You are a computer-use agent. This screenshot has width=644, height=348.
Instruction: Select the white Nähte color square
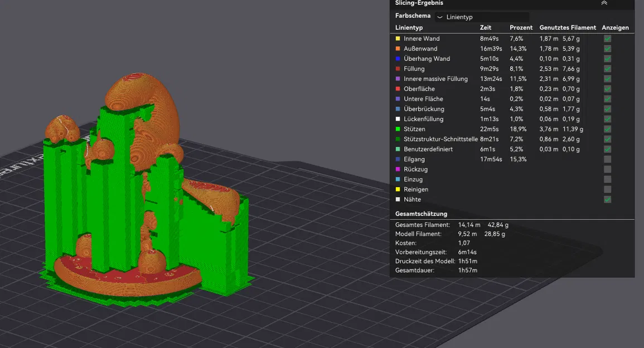pyautogui.click(x=398, y=199)
